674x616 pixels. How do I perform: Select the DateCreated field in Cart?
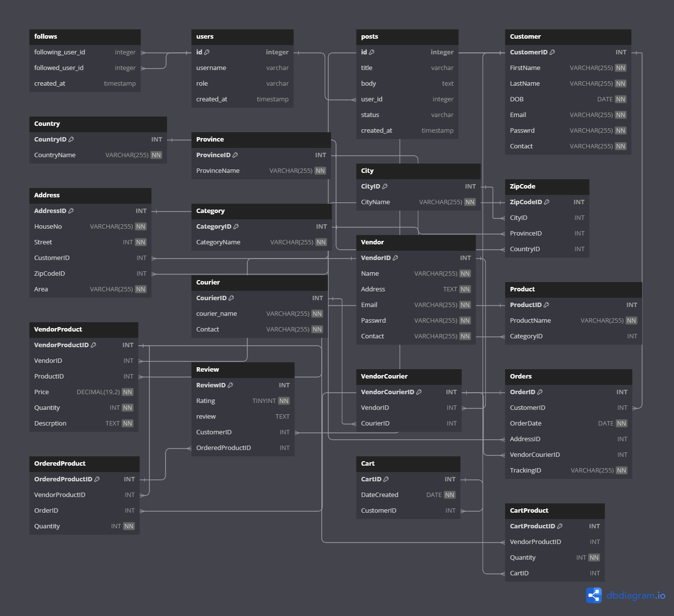point(408,495)
